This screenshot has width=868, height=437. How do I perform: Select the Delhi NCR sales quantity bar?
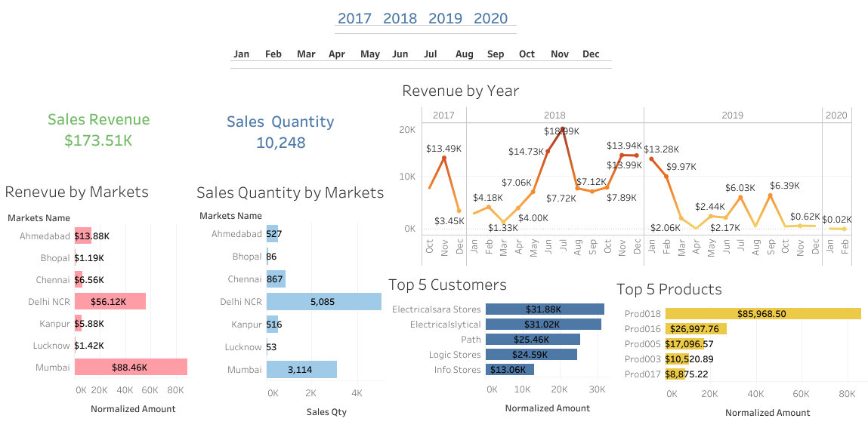[325, 301]
